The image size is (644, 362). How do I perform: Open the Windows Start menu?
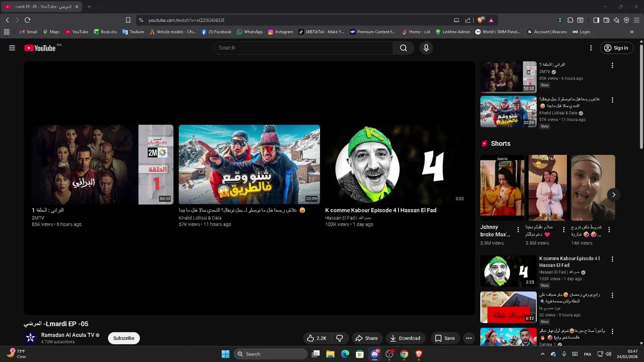(x=225, y=354)
